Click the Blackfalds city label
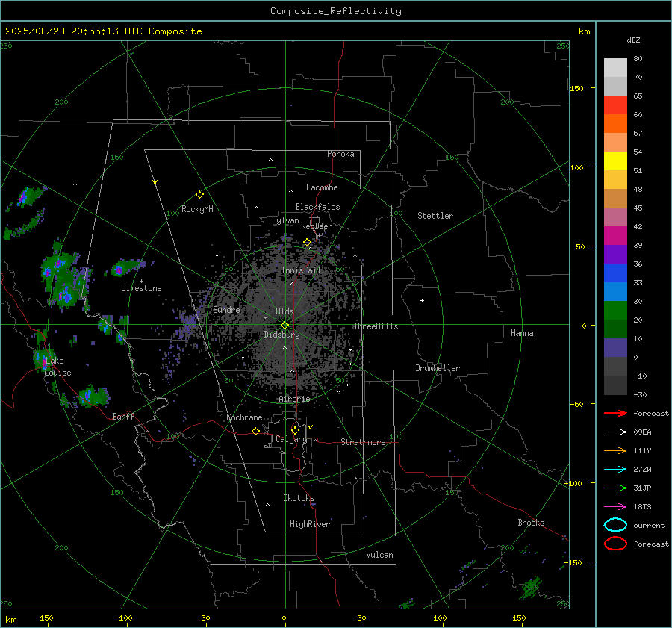Screen dimensions: 672x628 (x=317, y=207)
